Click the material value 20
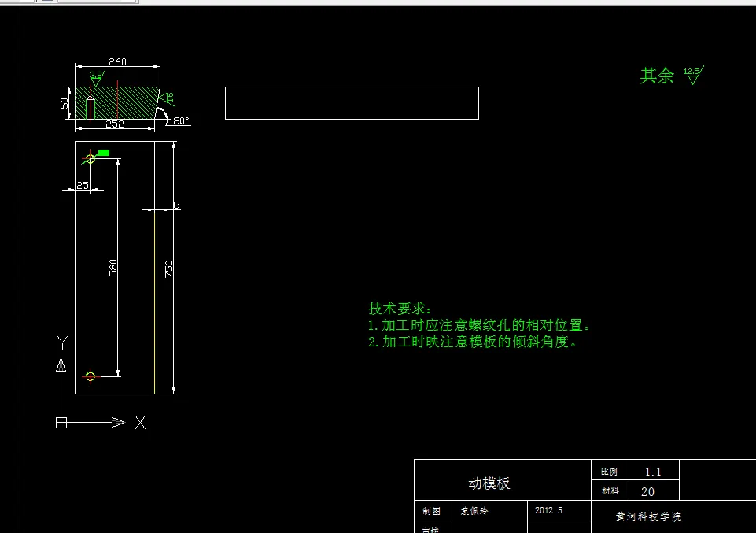This screenshot has width=756, height=533. pos(647,491)
